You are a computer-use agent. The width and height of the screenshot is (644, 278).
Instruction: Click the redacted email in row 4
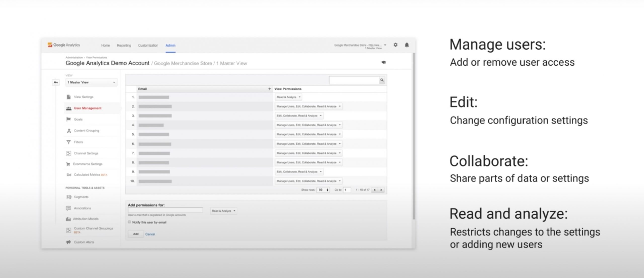click(x=151, y=125)
